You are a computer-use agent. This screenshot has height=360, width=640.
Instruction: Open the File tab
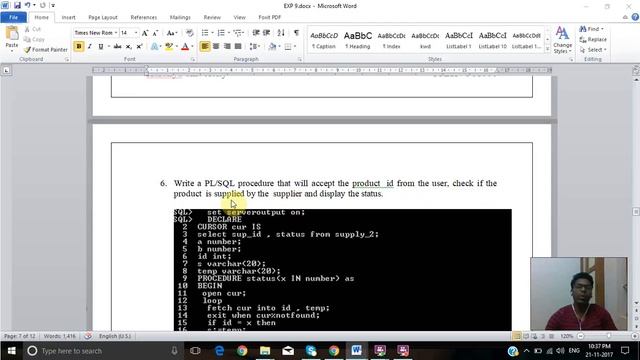click(13, 17)
